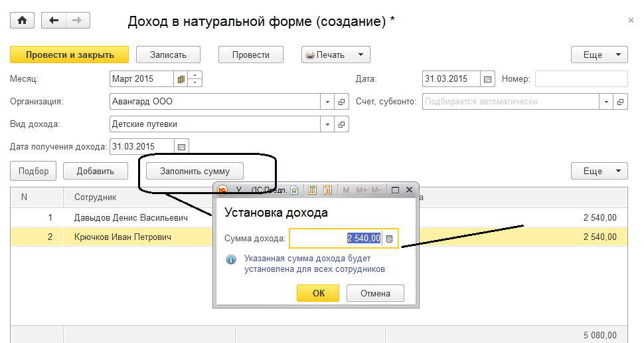This screenshot has height=343, width=644.
Task: Open the table's Еще menu
Action: [x=599, y=171]
